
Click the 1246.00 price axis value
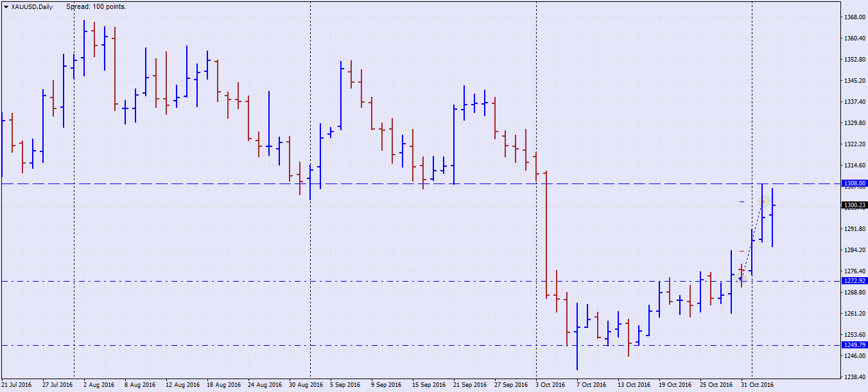pyautogui.click(x=855, y=356)
